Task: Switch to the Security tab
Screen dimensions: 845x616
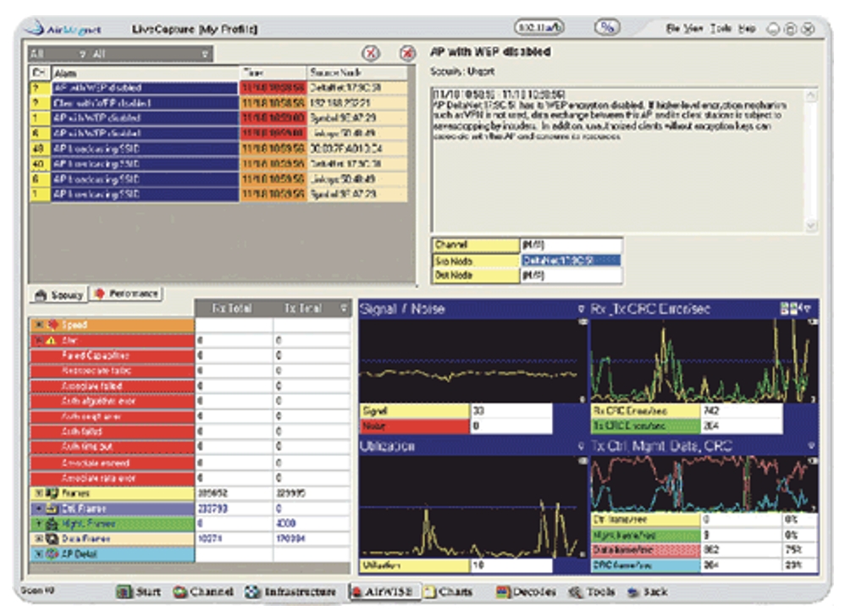Action: pos(59,294)
